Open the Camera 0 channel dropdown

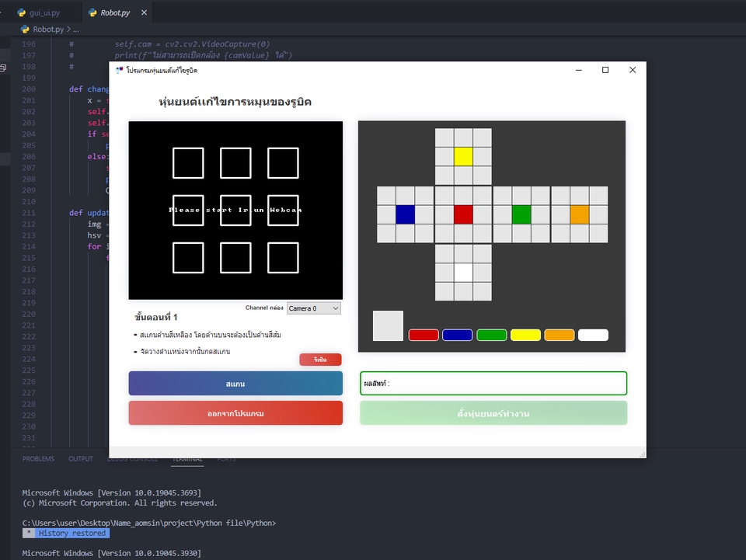click(x=313, y=308)
